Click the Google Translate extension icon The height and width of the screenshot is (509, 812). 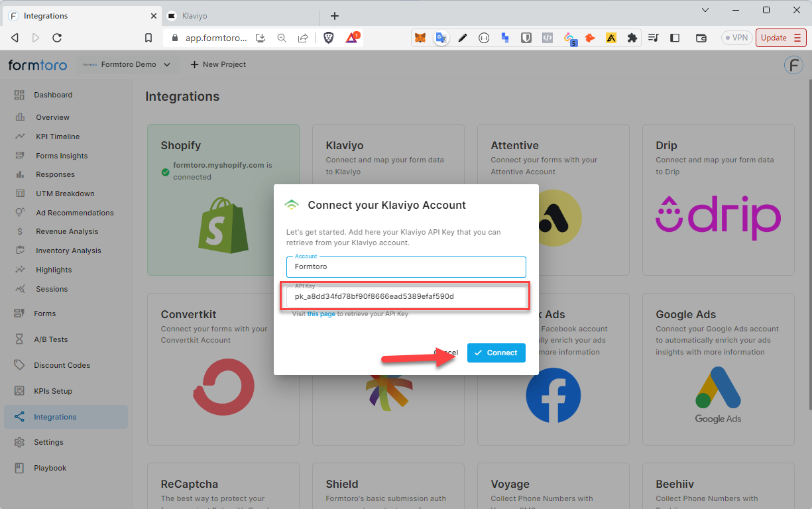pos(441,38)
